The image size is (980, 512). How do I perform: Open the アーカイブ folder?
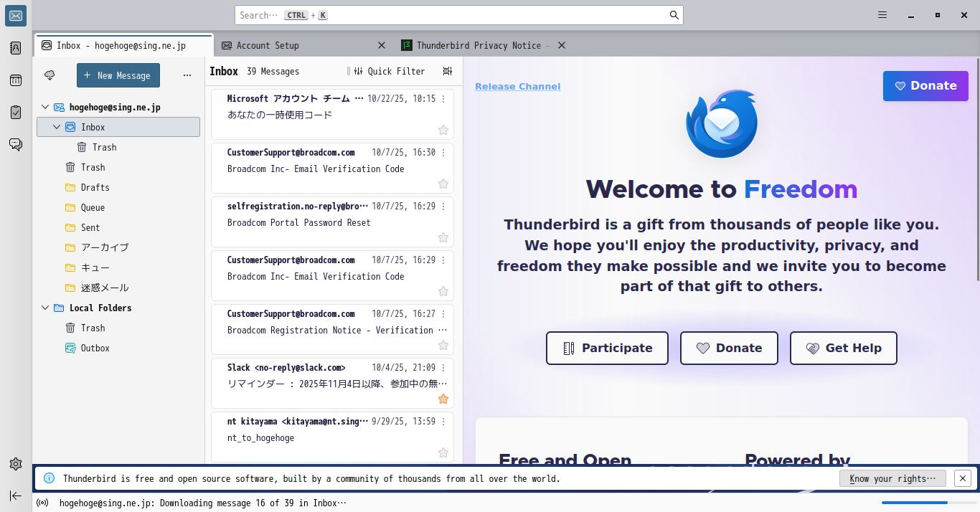[118, 247]
